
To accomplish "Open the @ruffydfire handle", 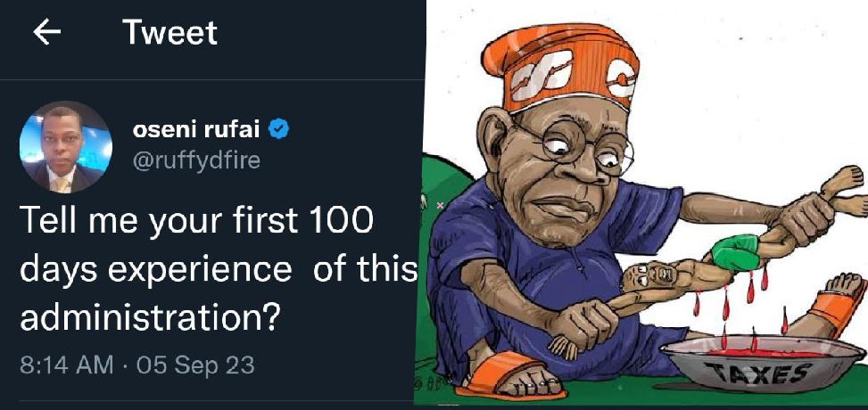I will tap(196, 160).
